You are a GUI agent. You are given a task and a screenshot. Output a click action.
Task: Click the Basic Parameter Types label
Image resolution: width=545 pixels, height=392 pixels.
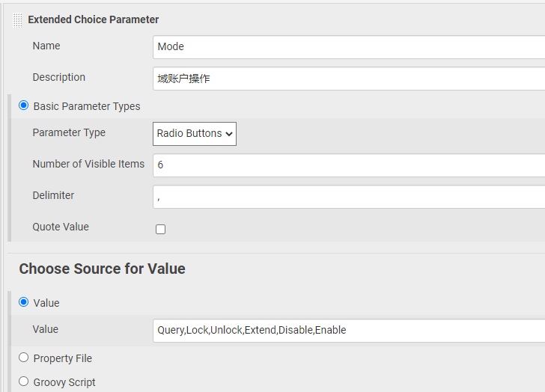pos(87,106)
